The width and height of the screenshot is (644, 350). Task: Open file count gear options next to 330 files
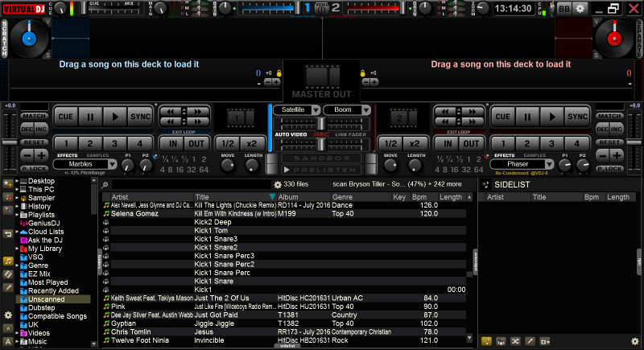pyautogui.click(x=278, y=184)
